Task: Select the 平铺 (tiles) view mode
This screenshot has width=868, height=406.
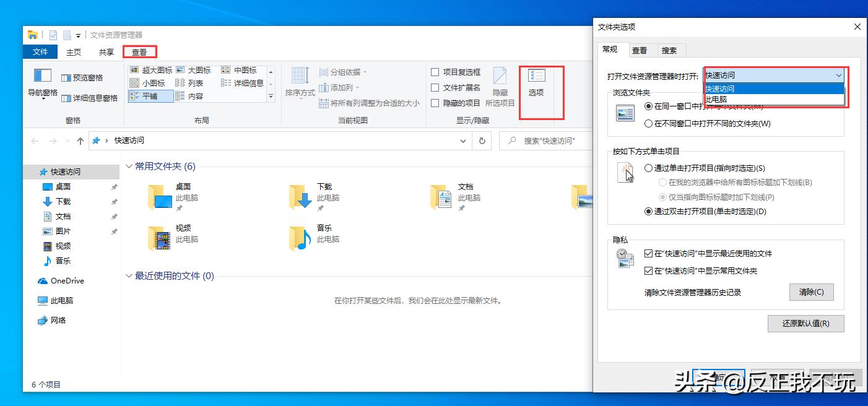Action: pyautogui.click(x=150, y=96)
